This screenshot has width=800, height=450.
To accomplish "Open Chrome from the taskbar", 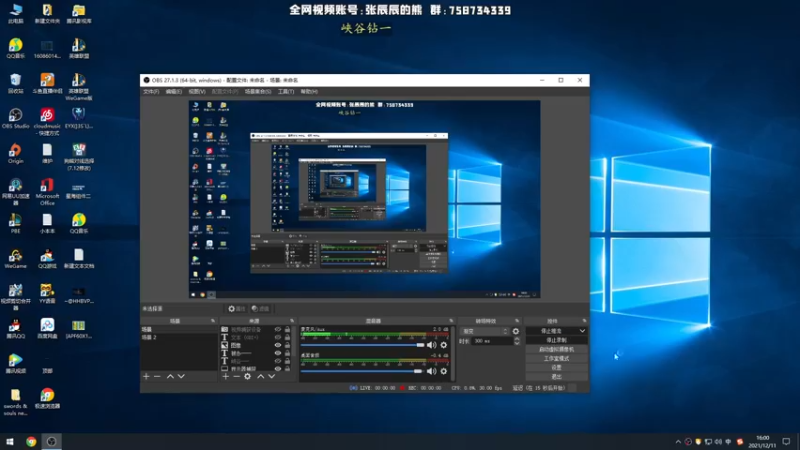I will (x=31, y=441).
